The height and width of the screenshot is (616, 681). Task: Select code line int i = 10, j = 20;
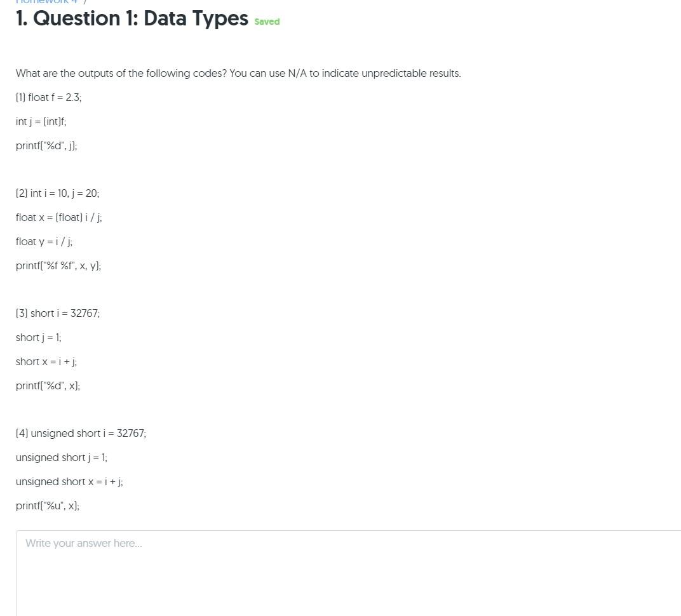point(57,193)
